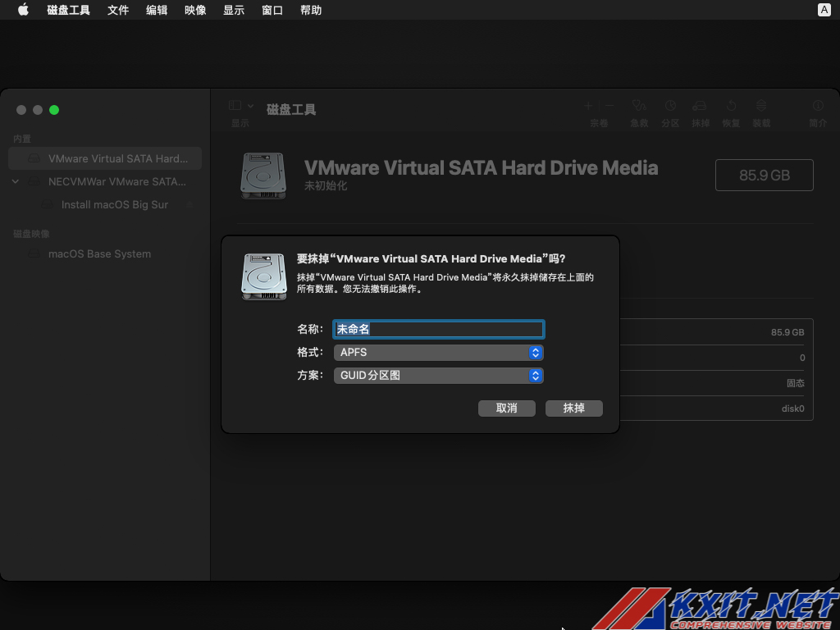Image resolution: width=840 pixels, height=630 pixels.
Task: Click the 未初始化 status text
Action: (x=326, y=186)
